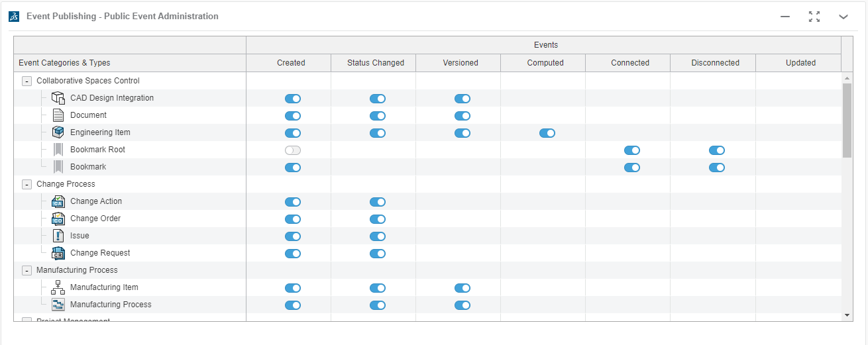Image resolution: width=868 pixels, height=345 pixels.
Task: Collapse the Collaborative Spaces Control category
Action: 27,81
